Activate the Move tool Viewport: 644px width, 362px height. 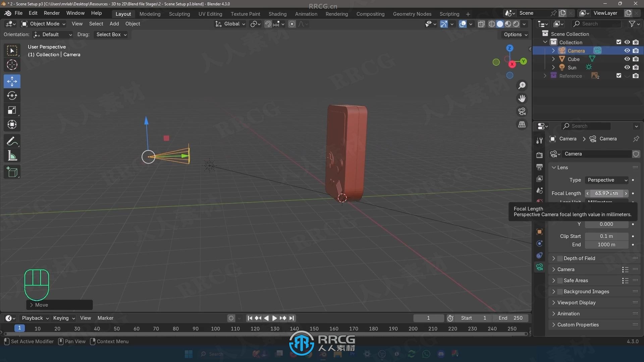pyautogui.click(x=12, y=81)
